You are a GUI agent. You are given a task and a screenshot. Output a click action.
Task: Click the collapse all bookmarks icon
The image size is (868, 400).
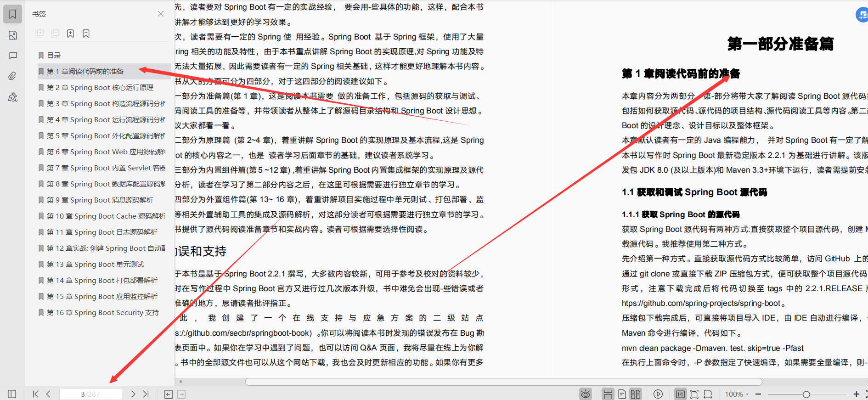tap(55, 34)
